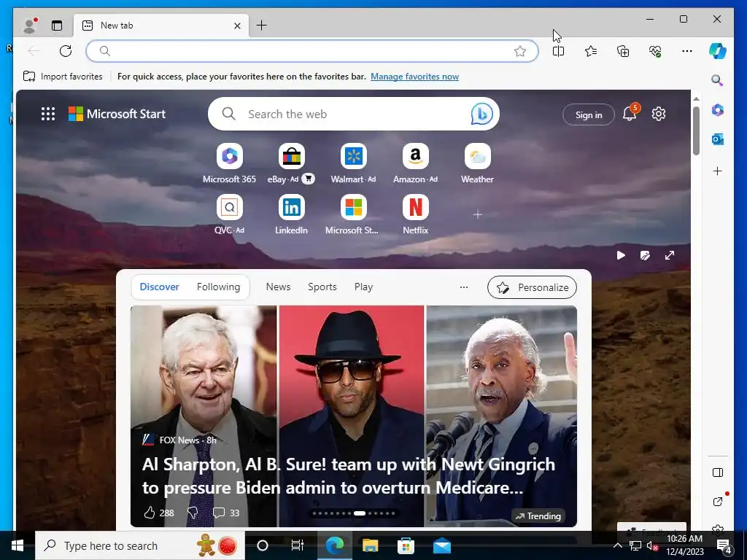Close the New tab tab
747x560 pixels.
tap(237, 26)
